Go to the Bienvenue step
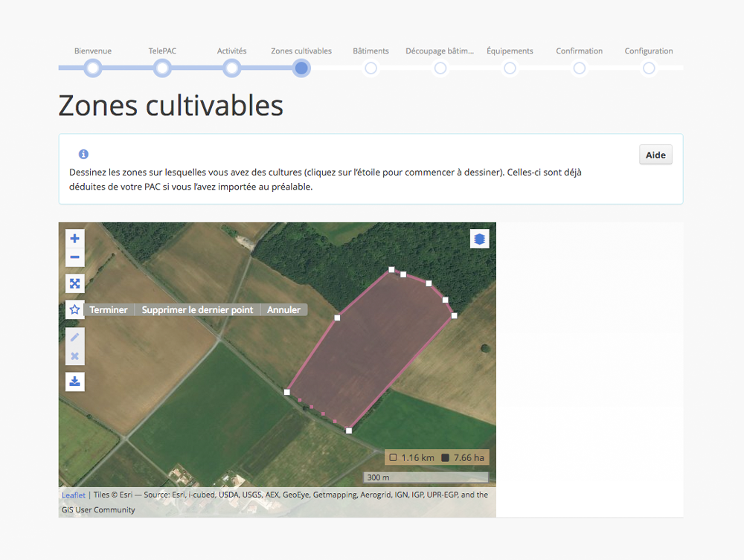Image resolution: width=744 pixels, height=560 pixels. click(x=93, y=68)
